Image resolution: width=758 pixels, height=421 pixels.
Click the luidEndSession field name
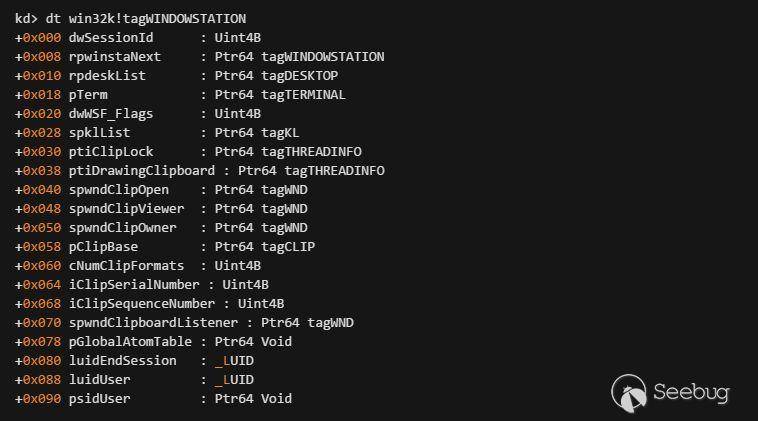click(x=122, y=360)
